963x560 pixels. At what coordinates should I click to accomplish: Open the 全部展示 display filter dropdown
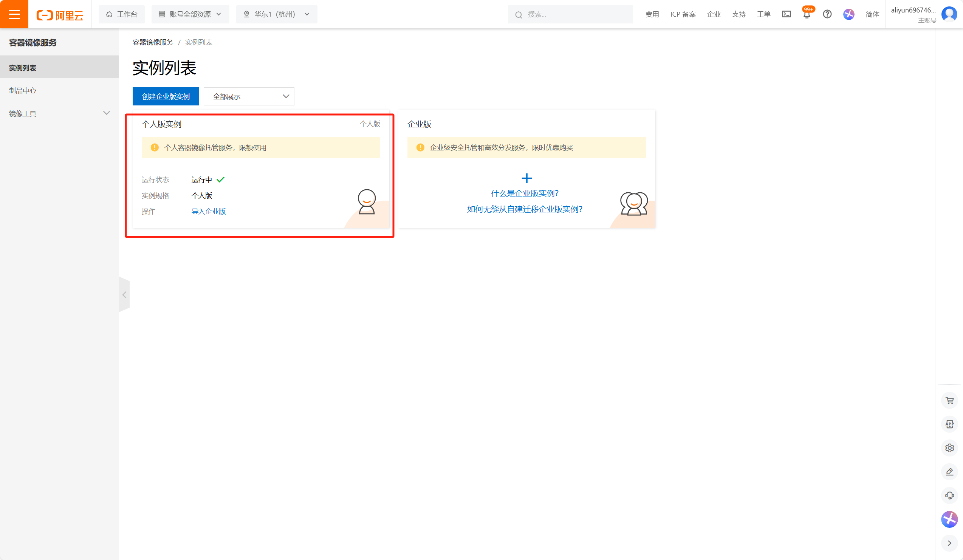[x=249, y=96]
